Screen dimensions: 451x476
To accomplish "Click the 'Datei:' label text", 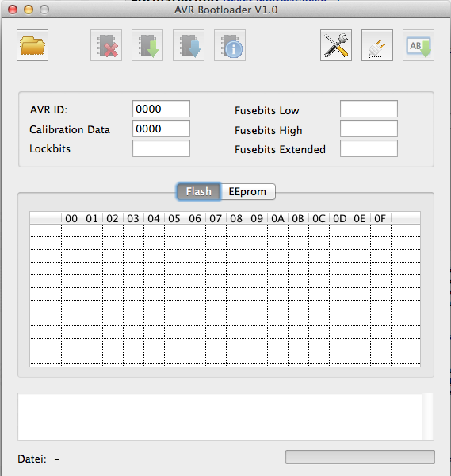I will point(32,459).
